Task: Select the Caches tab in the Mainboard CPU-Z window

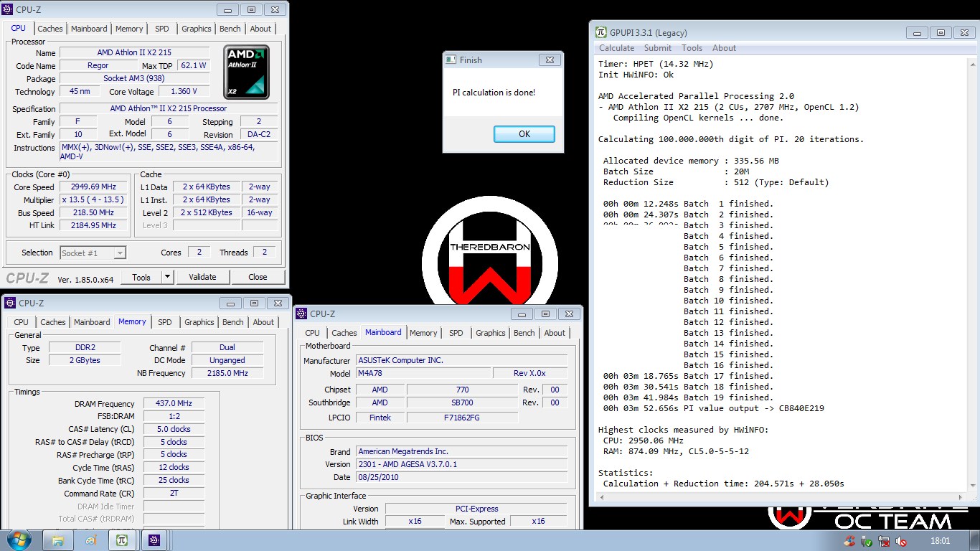Action: click(344, 333)
